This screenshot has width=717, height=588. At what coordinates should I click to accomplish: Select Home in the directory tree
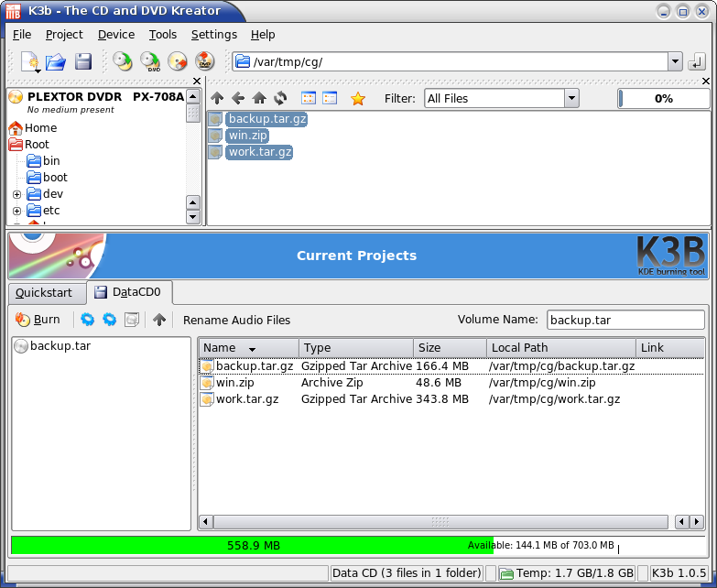click(33, 127)
